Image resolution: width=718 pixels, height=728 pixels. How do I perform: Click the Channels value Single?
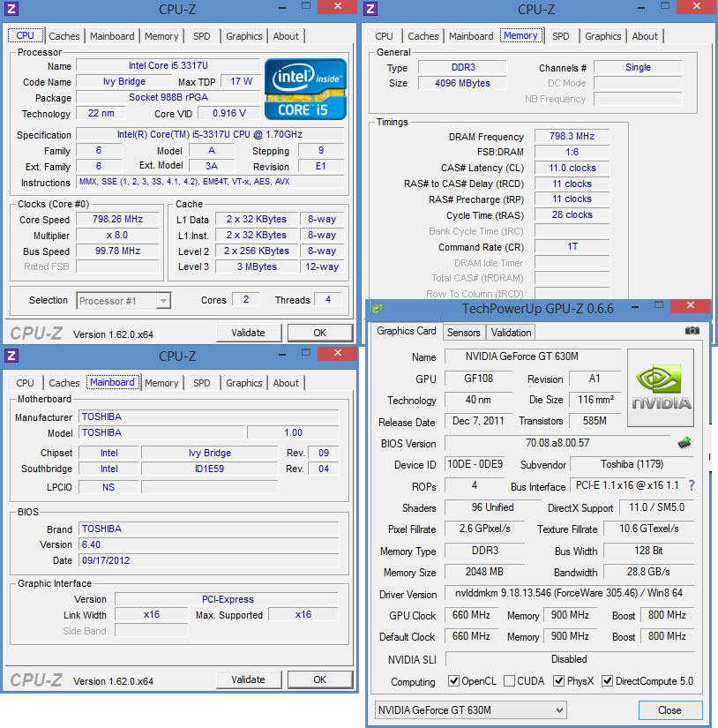tap(638, 67)
